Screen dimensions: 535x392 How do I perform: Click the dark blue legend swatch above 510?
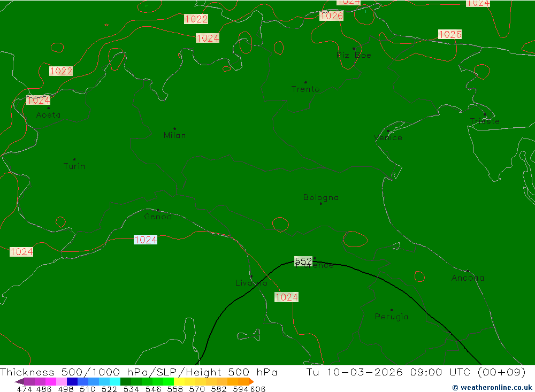72,381
